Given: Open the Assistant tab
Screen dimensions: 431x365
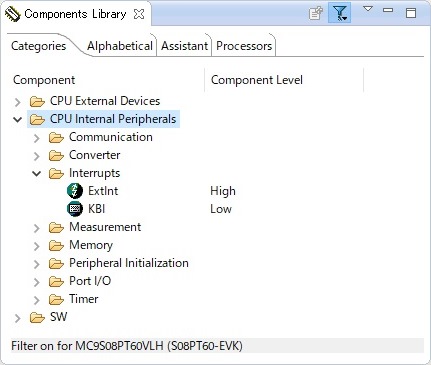Looking at the screenshot, I should pos(184,46).
